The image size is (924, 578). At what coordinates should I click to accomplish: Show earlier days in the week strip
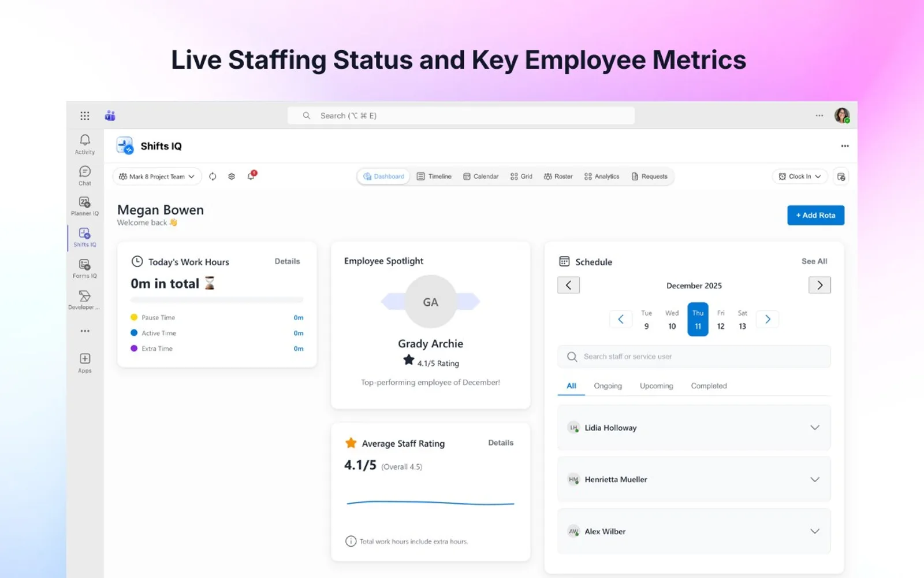pyautogui.click(x=621, y=319)
